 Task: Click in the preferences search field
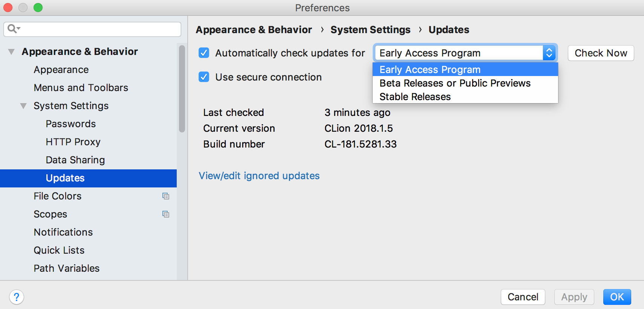click(98, 29)
